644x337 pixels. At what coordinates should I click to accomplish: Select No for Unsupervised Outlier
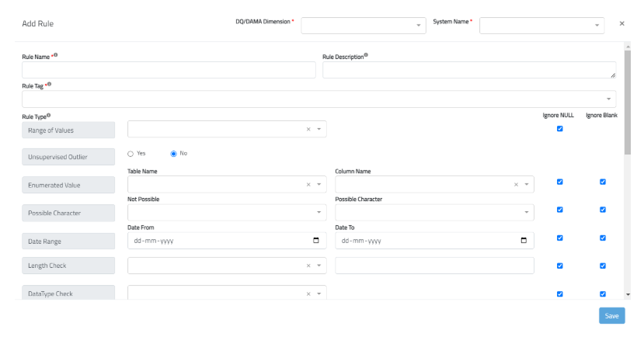[174, 153]
